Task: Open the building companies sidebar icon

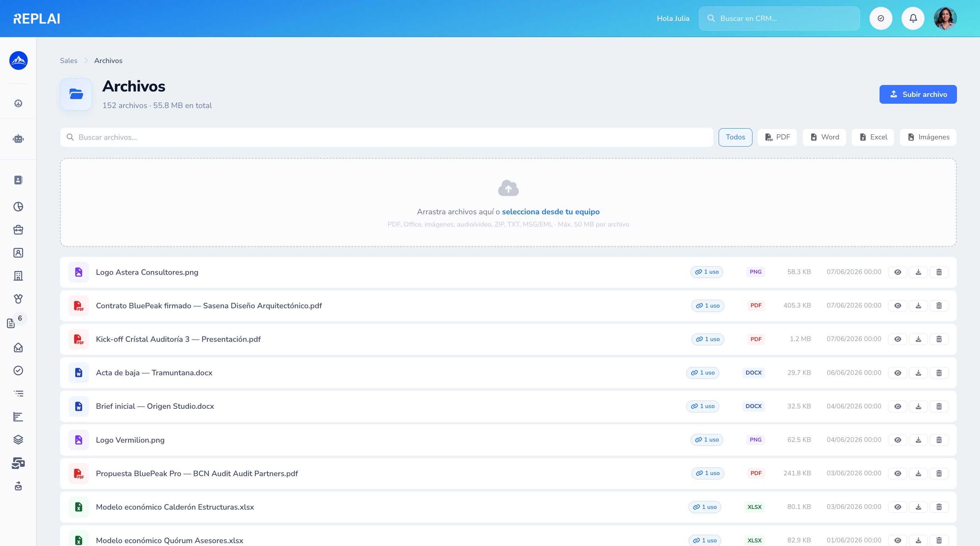Action: coord(18,276)
